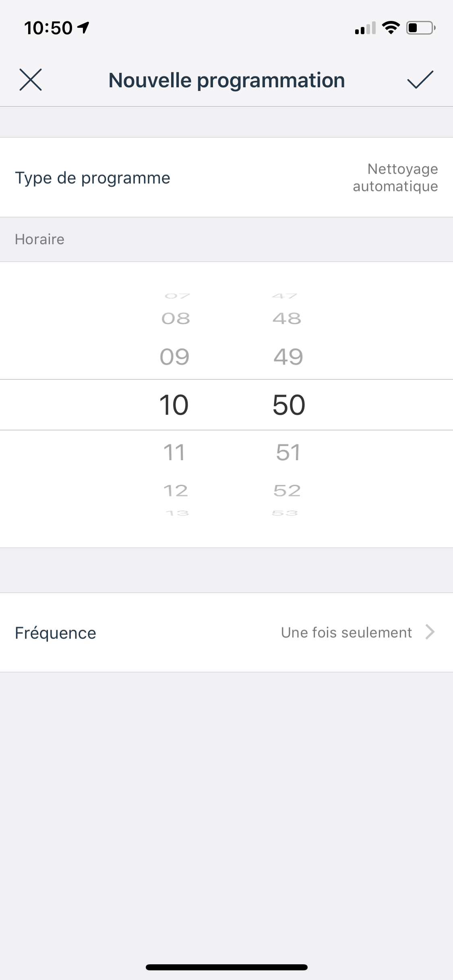Tap the location arrow icon
The height and width of the screenshot is (980, 453).
(x=83, y=28)
